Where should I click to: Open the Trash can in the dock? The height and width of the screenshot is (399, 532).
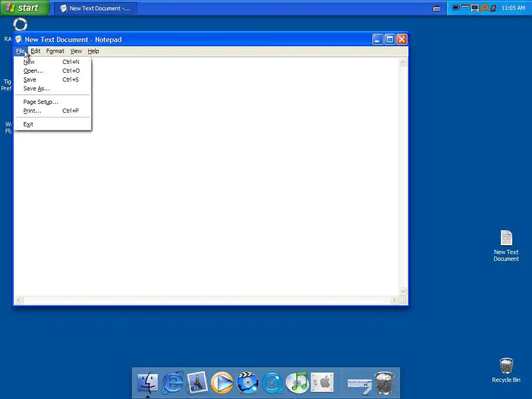[384, 383]
